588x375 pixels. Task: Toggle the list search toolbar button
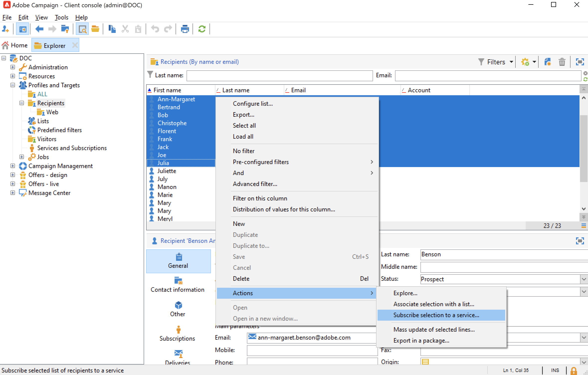[x=82, y=29]
